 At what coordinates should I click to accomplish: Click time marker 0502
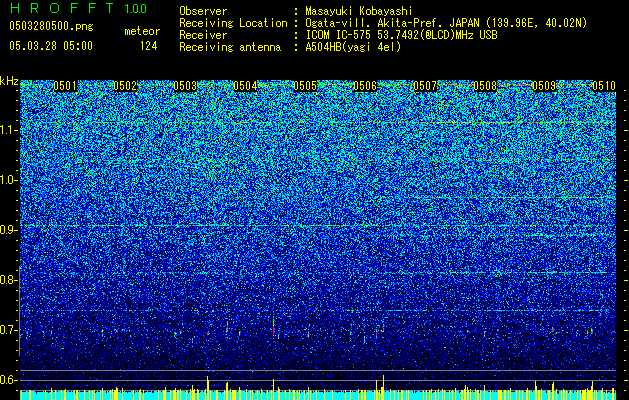[x=125, y=86]
